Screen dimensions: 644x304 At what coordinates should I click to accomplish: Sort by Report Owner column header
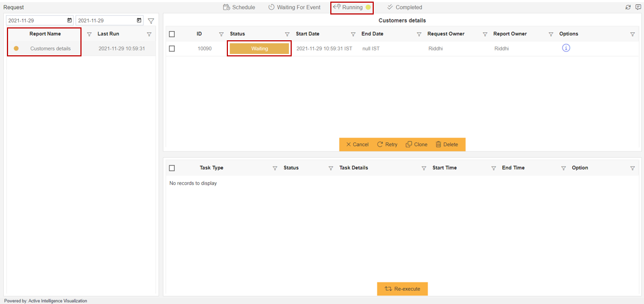[510, 34]
